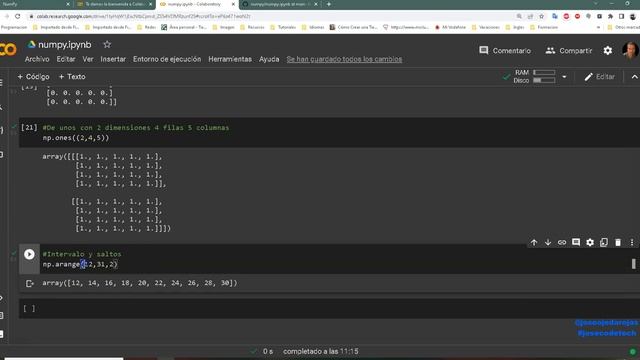640x360 pixels.
Task: Click the Compartir button
Action: (569, 51)
